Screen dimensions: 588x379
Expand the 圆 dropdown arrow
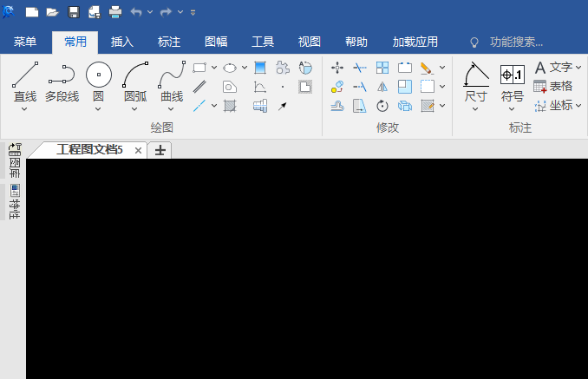coord(98,109)
